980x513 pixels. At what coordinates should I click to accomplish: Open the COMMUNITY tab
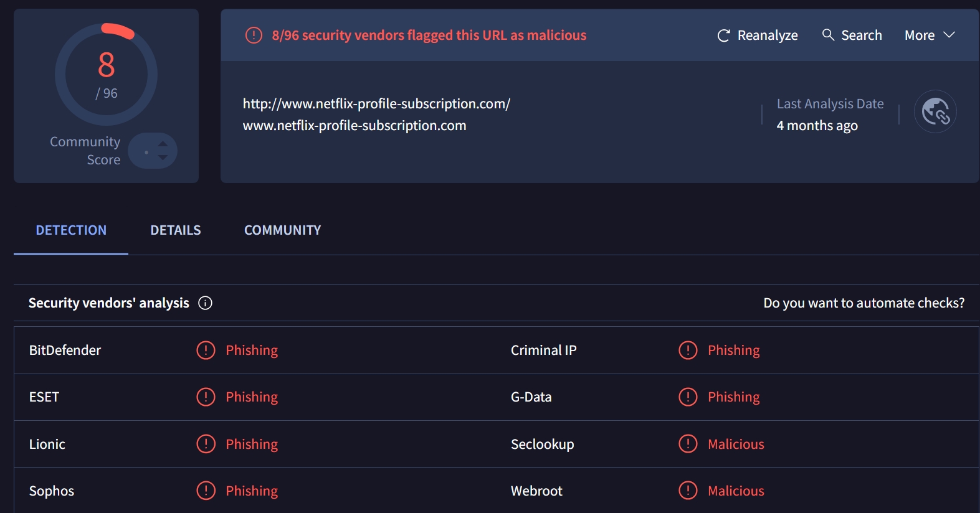282,230
